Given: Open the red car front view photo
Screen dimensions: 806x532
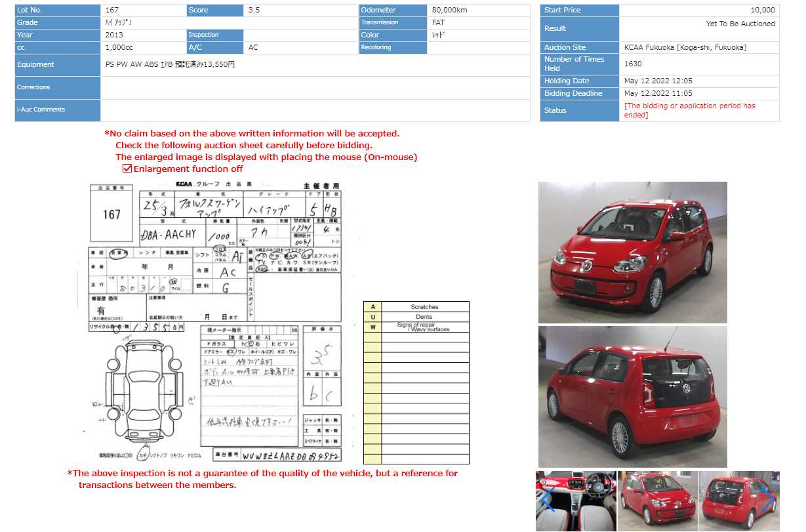Looking at the screenshot, I should (x=632, y=253).
